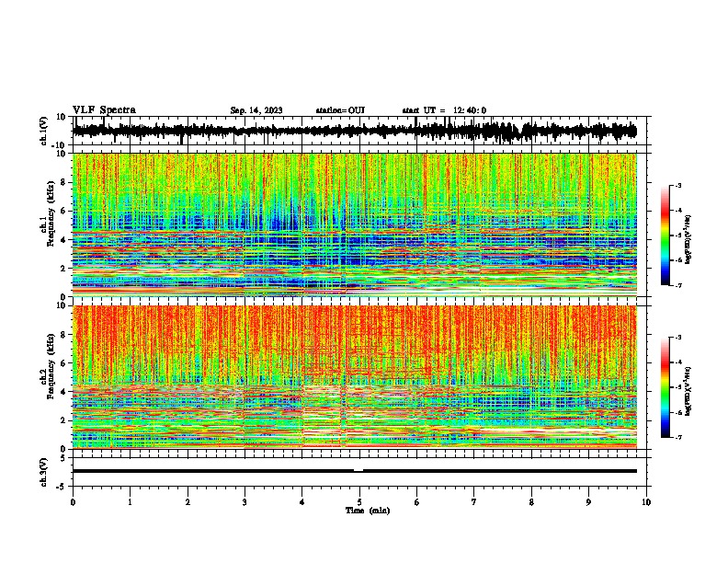The height and width of the screenshot is (563, 728).
Task: Click the ch.1 voltage waveform trace
Action: pyautogui.click(x=354, y=131)
